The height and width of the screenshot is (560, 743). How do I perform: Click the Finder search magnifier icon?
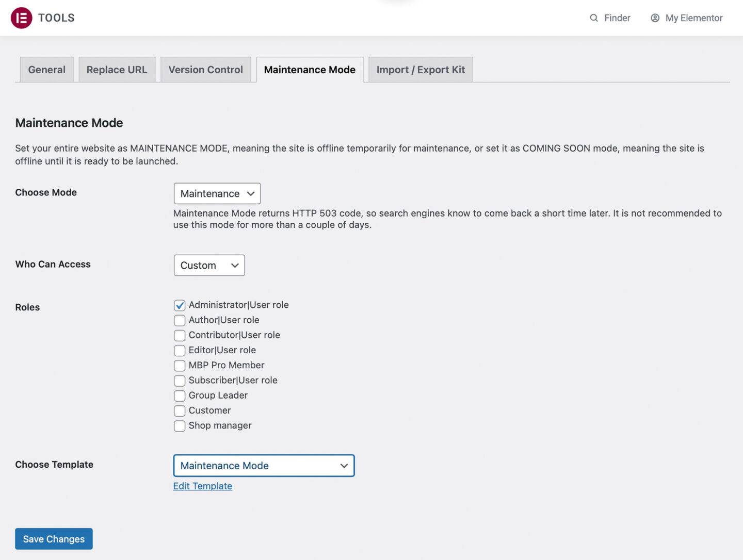click(594, 18)
